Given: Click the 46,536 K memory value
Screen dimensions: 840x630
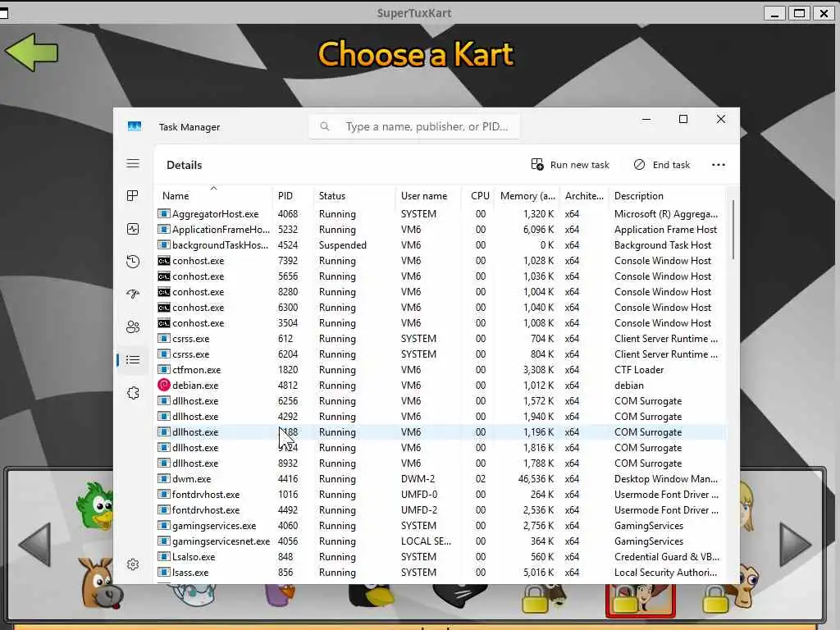Looking at the screenshot, I should click(x=536, y=479).
